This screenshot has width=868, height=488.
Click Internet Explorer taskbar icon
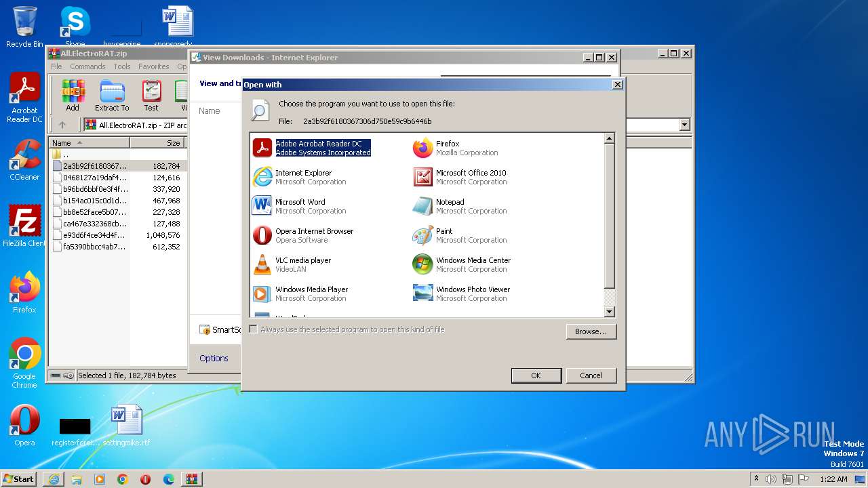point(54,479)
